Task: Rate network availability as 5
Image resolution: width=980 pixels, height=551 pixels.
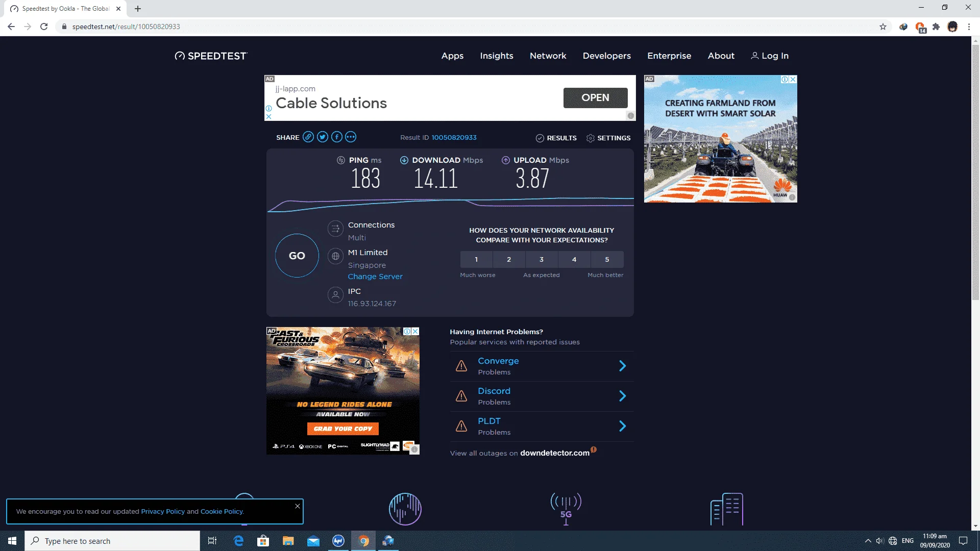Action: pos(607,259)
